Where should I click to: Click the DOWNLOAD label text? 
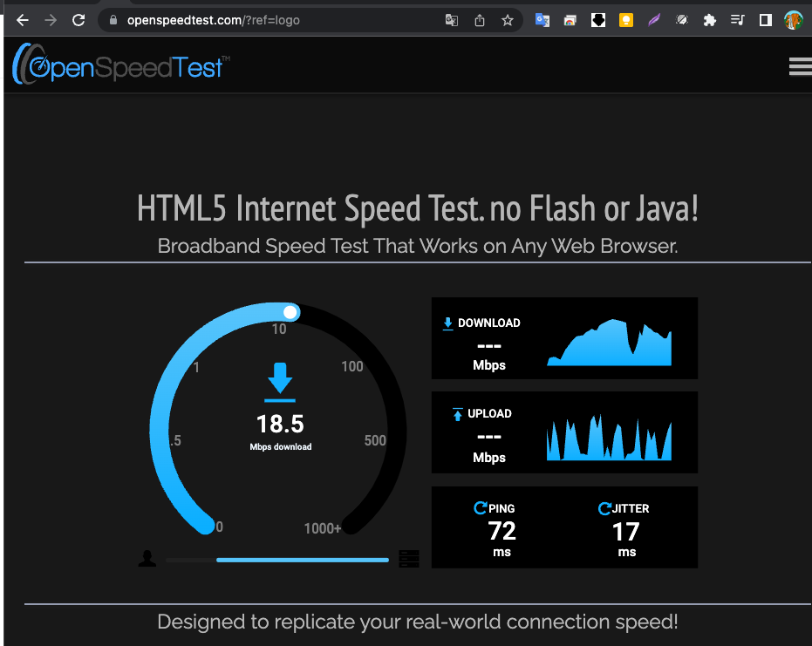(488, 323)
